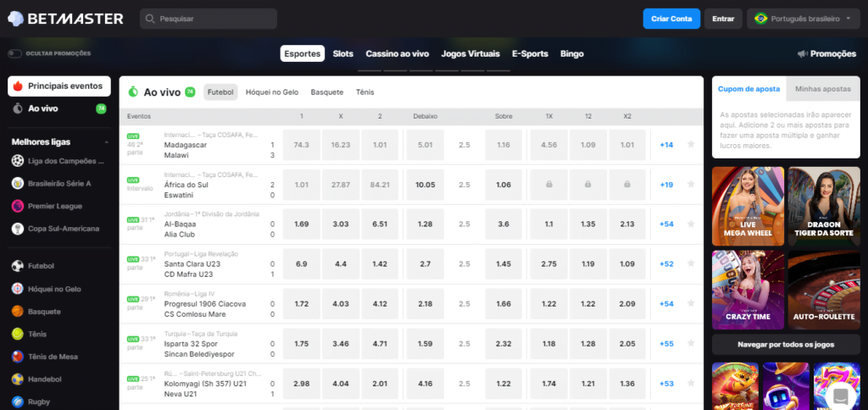The width and height of the screenshot is (868, 410).
Task: Click the Ao vivo stopwatch sidebar icon
Action: click(19, 108)
